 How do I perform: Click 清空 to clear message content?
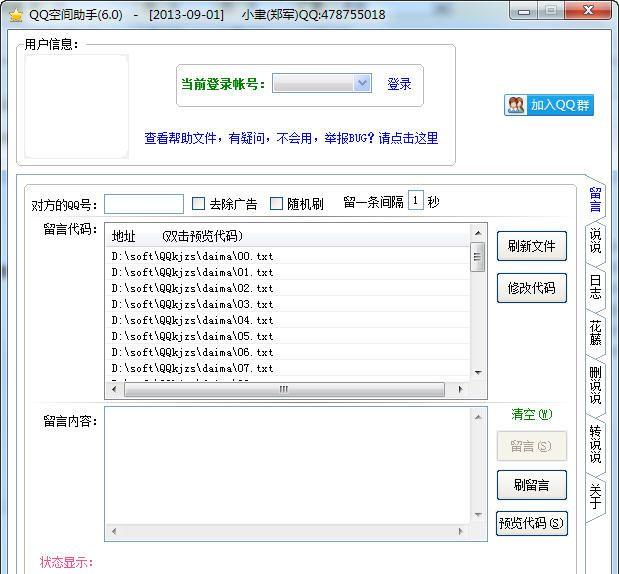coord(531,415)
